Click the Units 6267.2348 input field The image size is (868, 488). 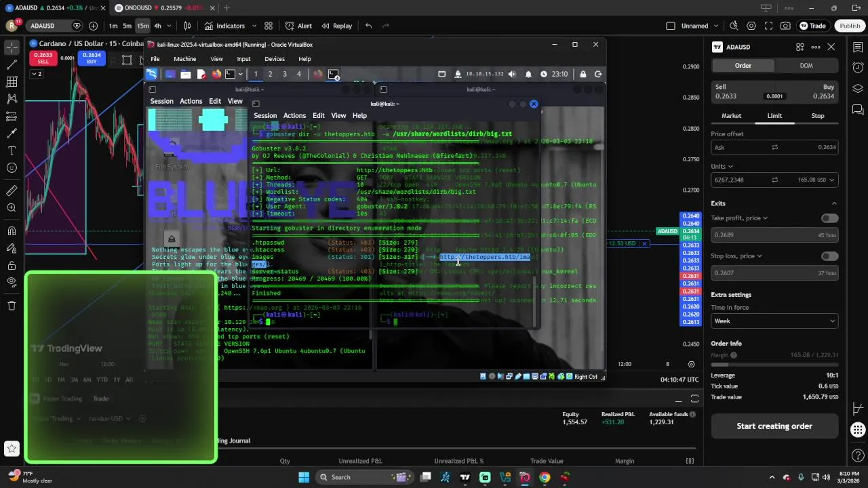pos(774,180)
